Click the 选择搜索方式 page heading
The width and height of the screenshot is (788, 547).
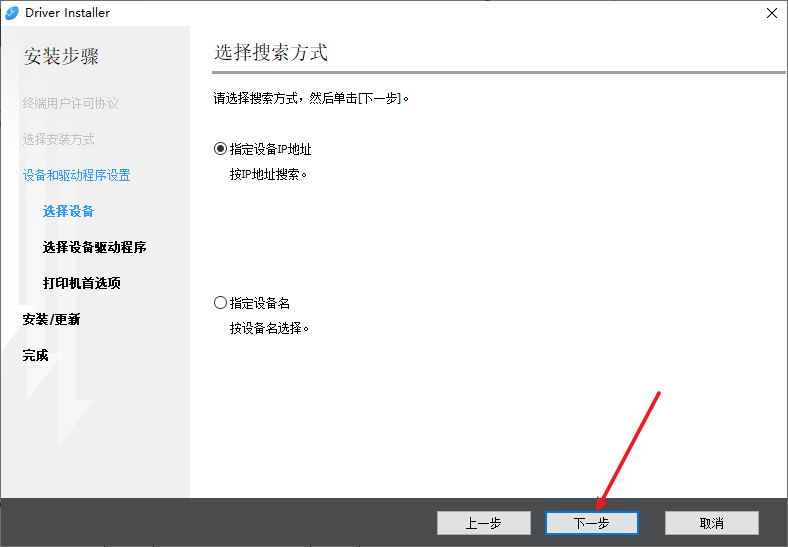coord(271,52)
